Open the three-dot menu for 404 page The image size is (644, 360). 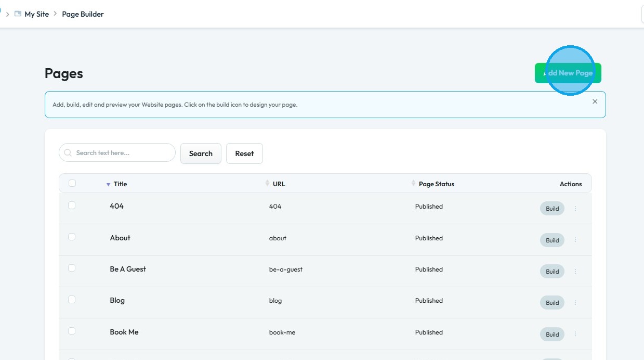[x=575, y=209]
